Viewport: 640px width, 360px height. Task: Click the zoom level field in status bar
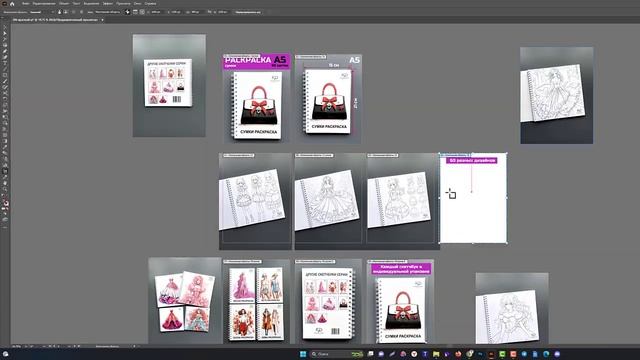click(17, 346)
